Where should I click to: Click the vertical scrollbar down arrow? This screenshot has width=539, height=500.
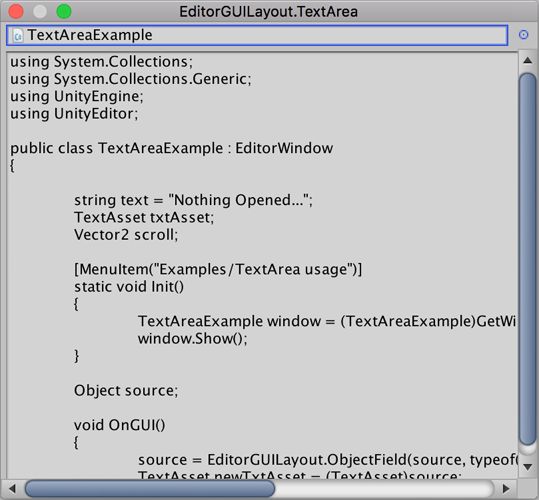[x=528, y=467]
